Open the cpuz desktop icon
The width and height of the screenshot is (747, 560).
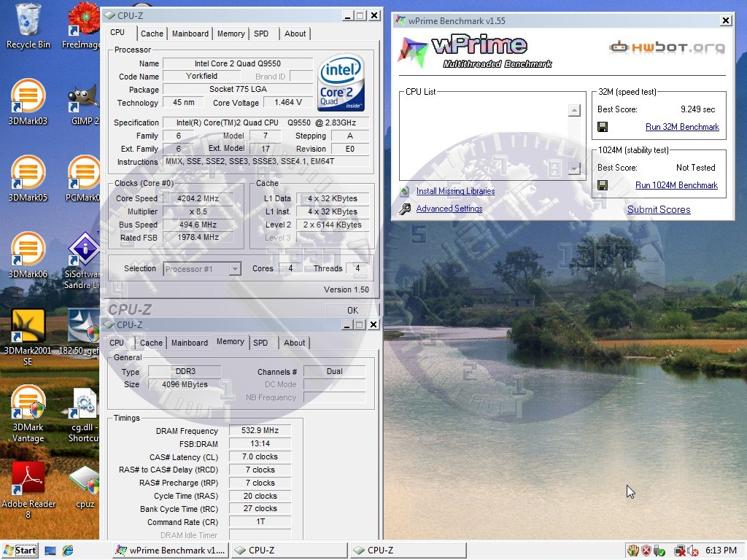pyautogui.click(x=85, y=487)
